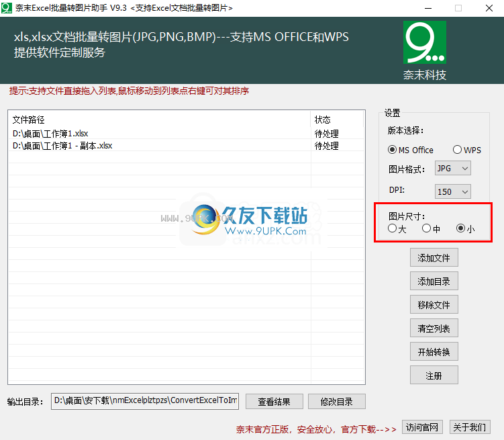Click the 移除文件 button
The width and height of the screenshot is (504, 440).
click(434, 304)
